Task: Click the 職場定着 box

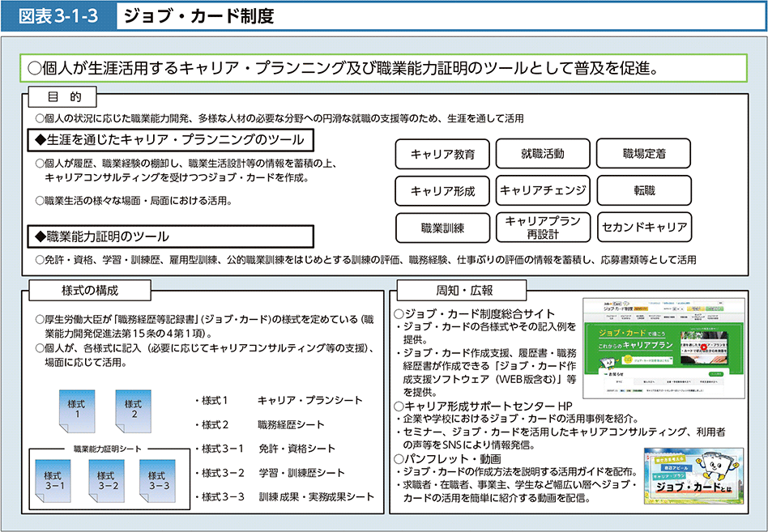Action: (x=644, y=154)
